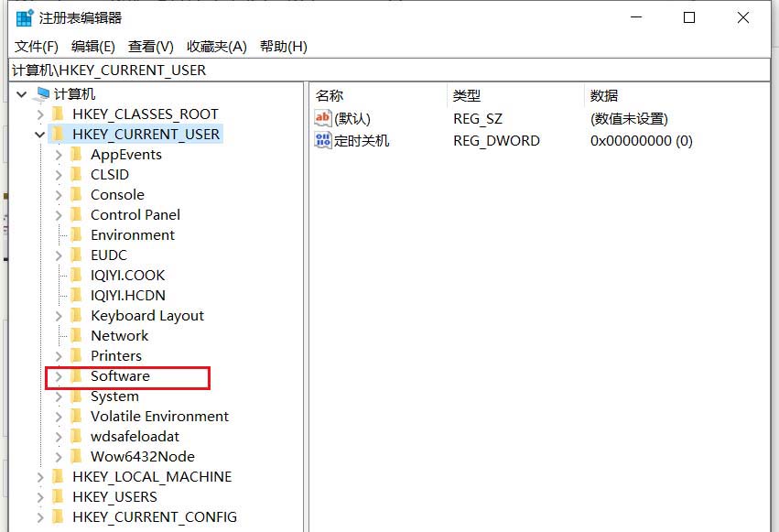Open the 收藏夹(A) menu
Viewport: 779px width, 532px height.
point(217,47)
